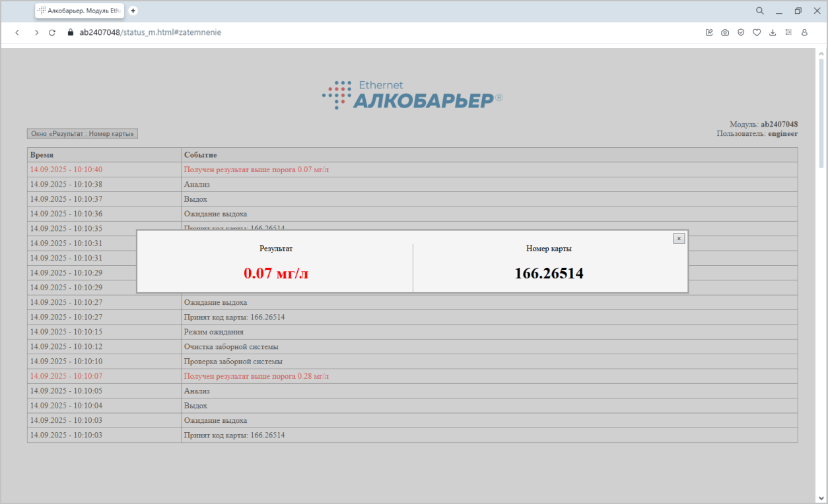
Task: Click the red 0.07 мг/л result value in the popup
Action: pyautogui.click(x=276, y=273)
